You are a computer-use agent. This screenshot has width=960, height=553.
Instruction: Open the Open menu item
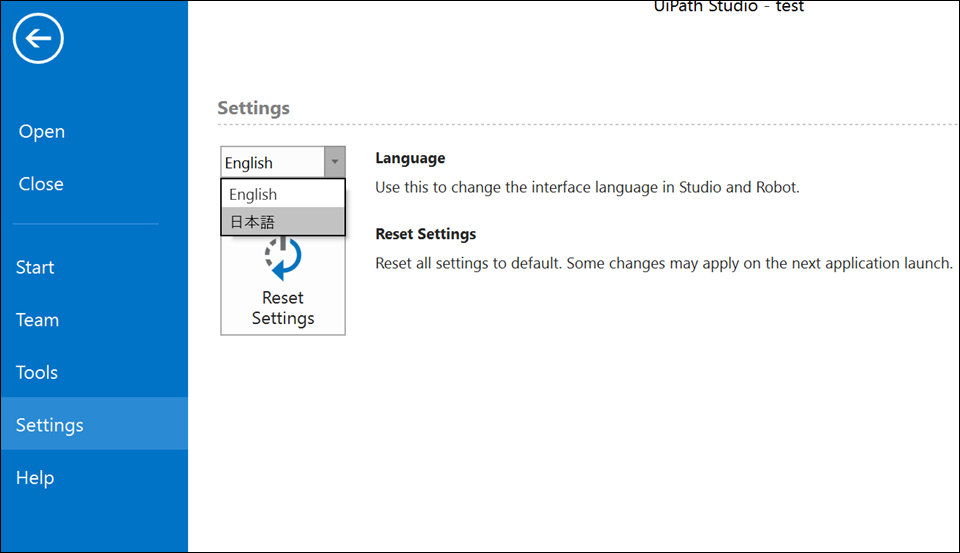pyautogui.click(x=42, y=131)
